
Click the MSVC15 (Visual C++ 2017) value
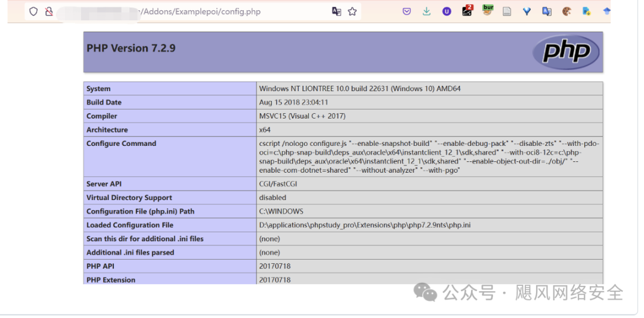302,116
